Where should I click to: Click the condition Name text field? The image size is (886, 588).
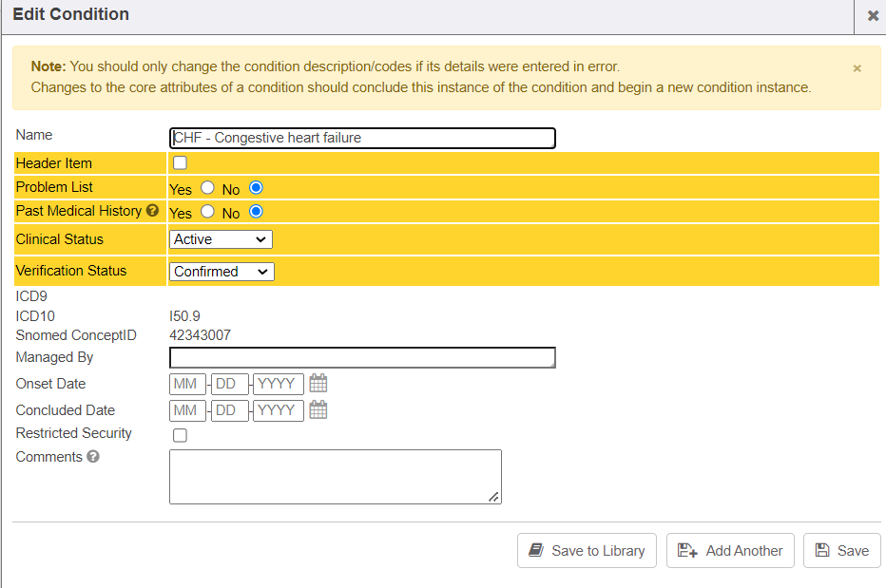(x=362, y=138)
